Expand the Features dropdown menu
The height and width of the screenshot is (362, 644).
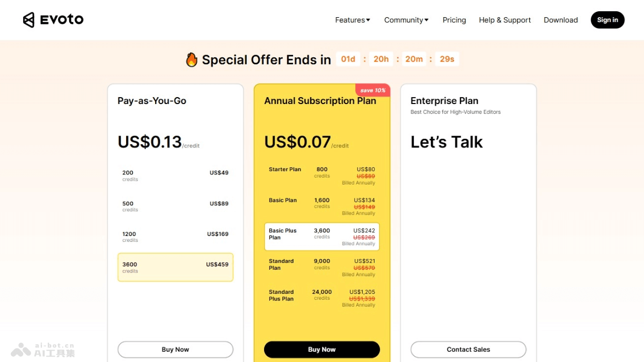pos(353,20)
